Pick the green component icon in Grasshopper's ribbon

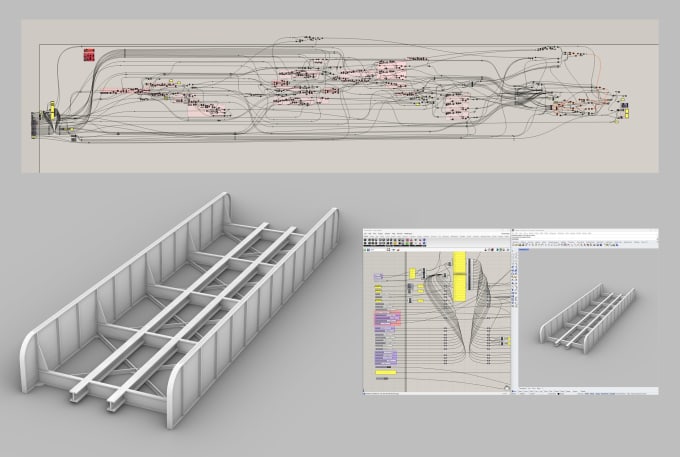pyautogui.click(x=407, y=243)
